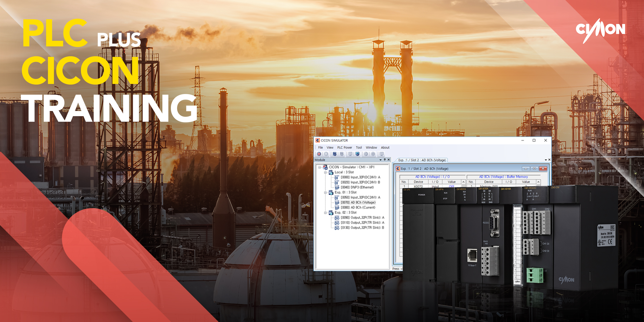
Task: Collapse the Exp. 01 : 3 Slot branch
Action: [325, 193]
